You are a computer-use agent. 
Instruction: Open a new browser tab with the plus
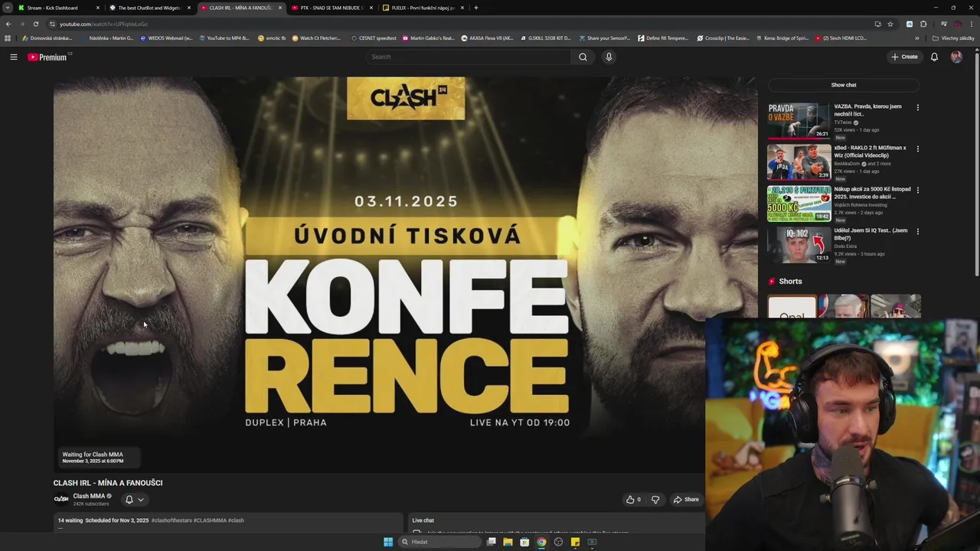[x=475, y=8]
